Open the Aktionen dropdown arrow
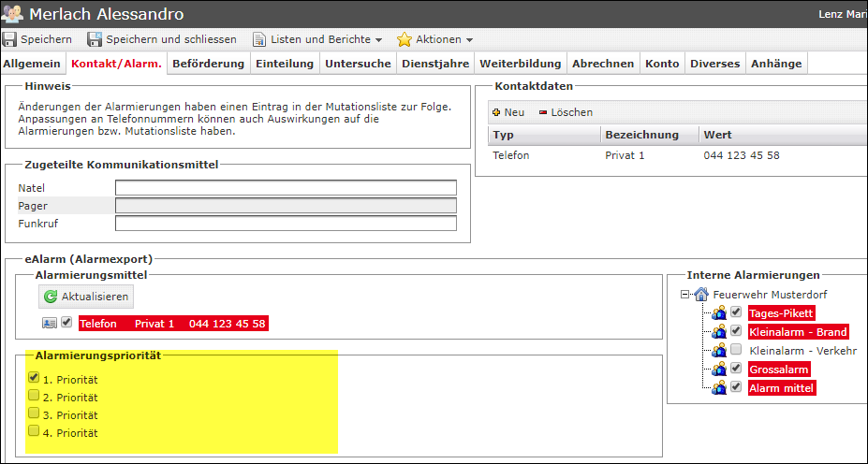This screenshot has width=868, height=464. [469, 40]
